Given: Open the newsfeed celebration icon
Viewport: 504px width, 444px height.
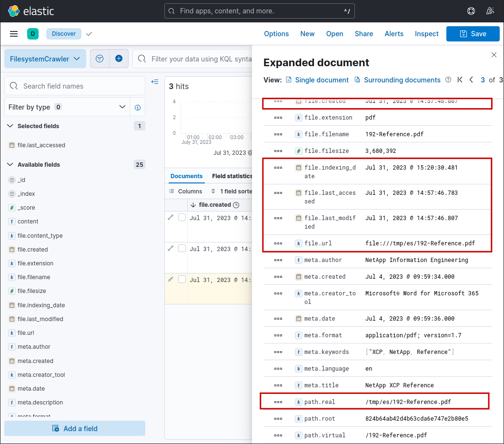Looking at the screenshot, I should 490,11.
